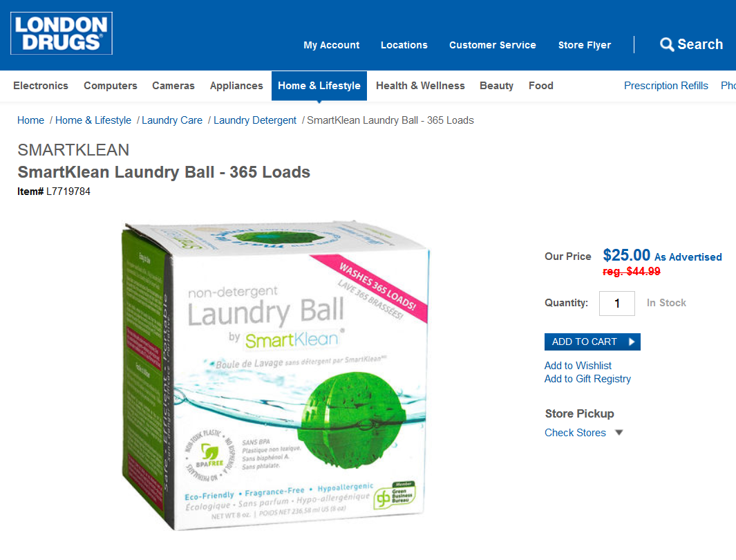The image size is (736, 560).
Task: Open My Account page
Action: tap(332, 45)
